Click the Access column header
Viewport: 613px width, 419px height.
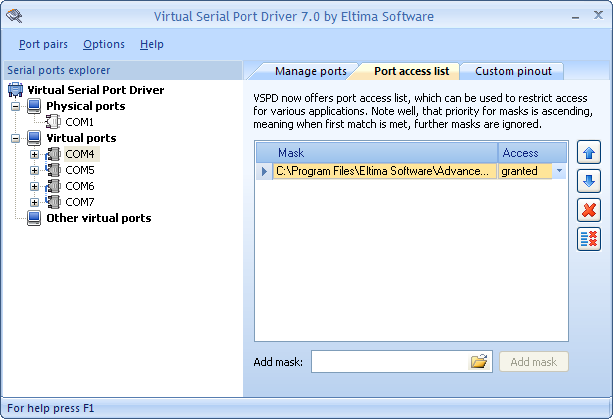tap(532, 153)
